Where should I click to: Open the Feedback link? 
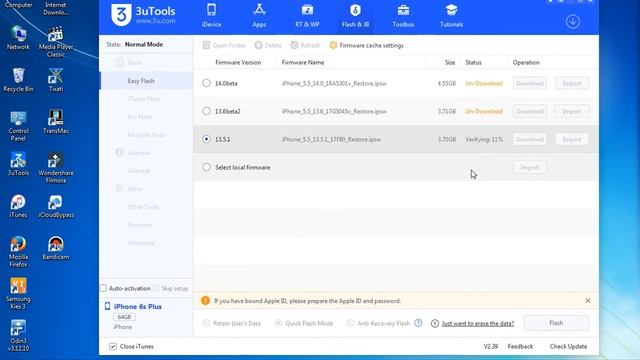pos(520,346)
